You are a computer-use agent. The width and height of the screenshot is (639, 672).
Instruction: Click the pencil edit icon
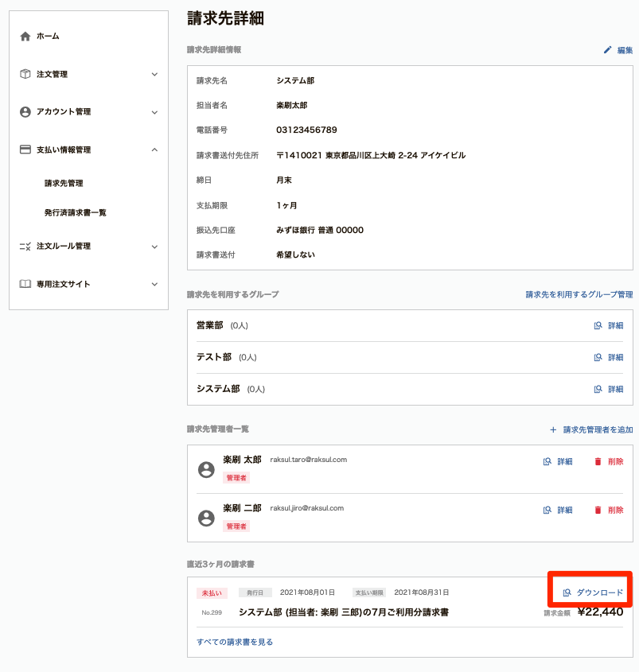(x=607, y=50)
